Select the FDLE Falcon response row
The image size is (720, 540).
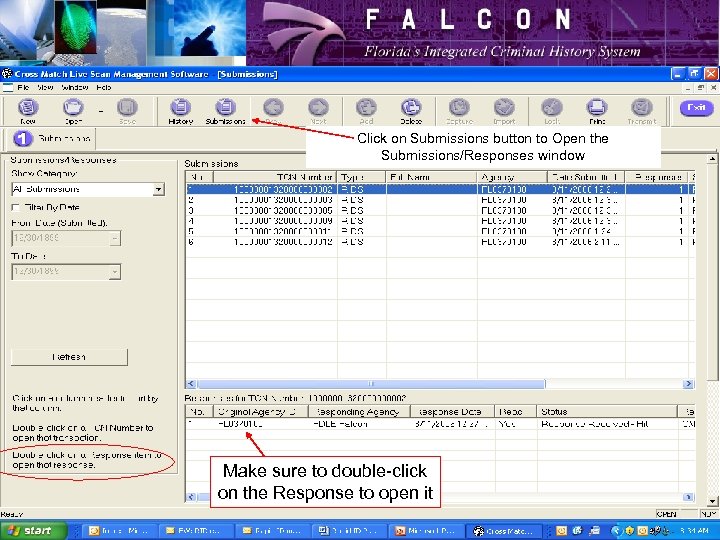(440, 424)
